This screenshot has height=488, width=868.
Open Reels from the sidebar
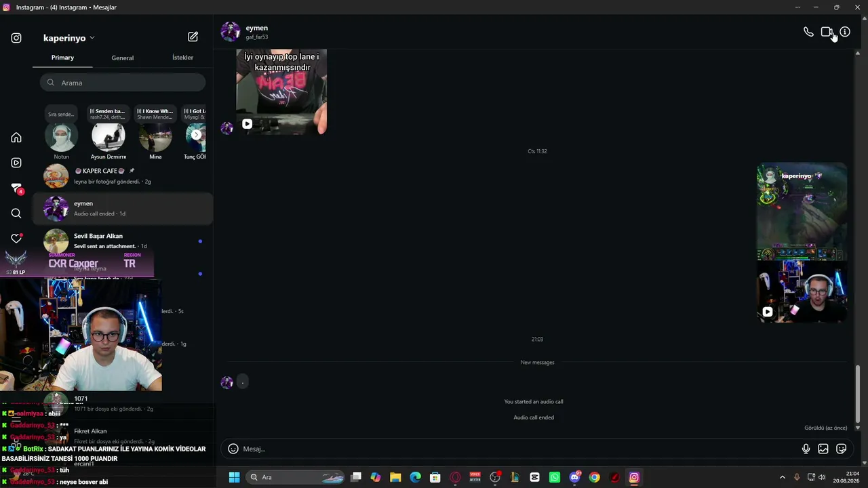point(16,163)
